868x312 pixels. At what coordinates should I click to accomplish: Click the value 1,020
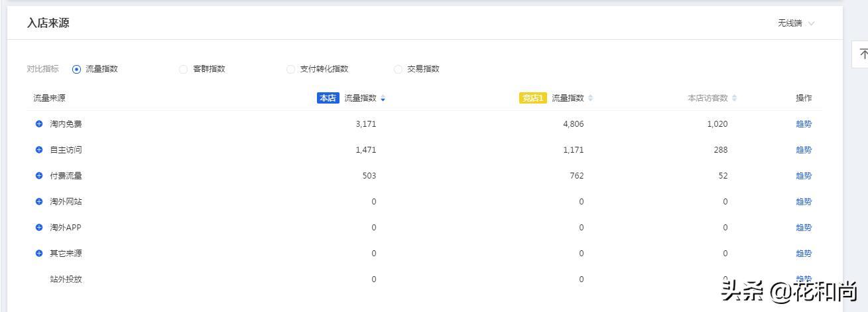(717, 123)
